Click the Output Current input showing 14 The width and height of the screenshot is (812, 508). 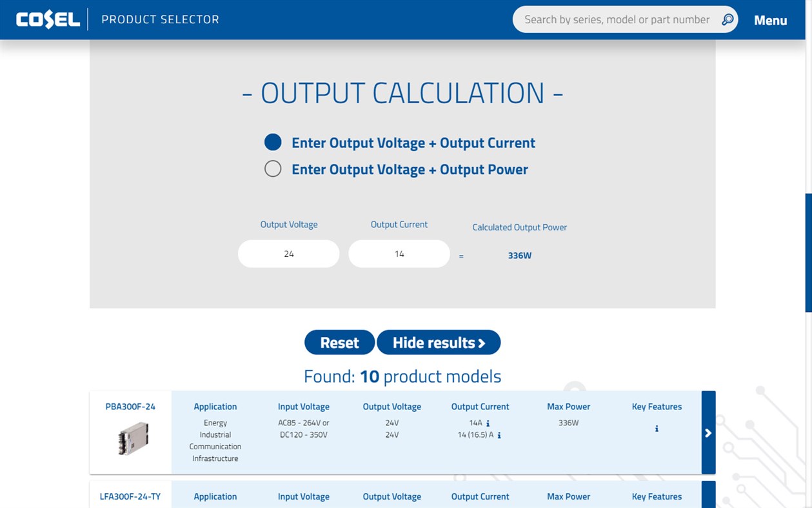(x=399, y=253)
